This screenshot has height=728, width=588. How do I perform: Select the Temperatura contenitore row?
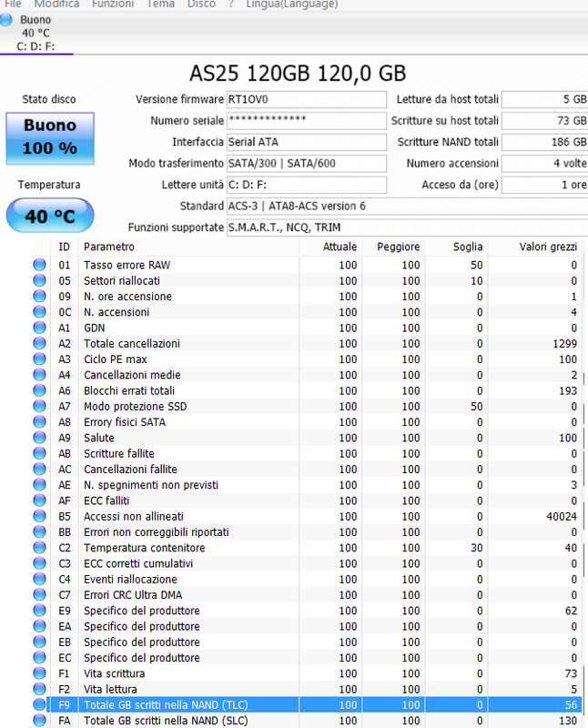click(307, 548)
